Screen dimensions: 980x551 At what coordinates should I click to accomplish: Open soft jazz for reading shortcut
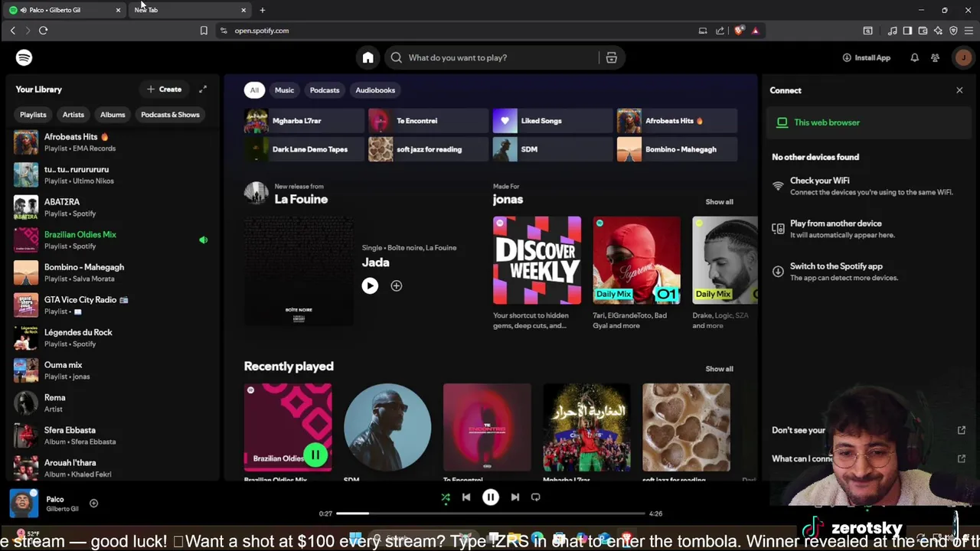click(429, 149)
